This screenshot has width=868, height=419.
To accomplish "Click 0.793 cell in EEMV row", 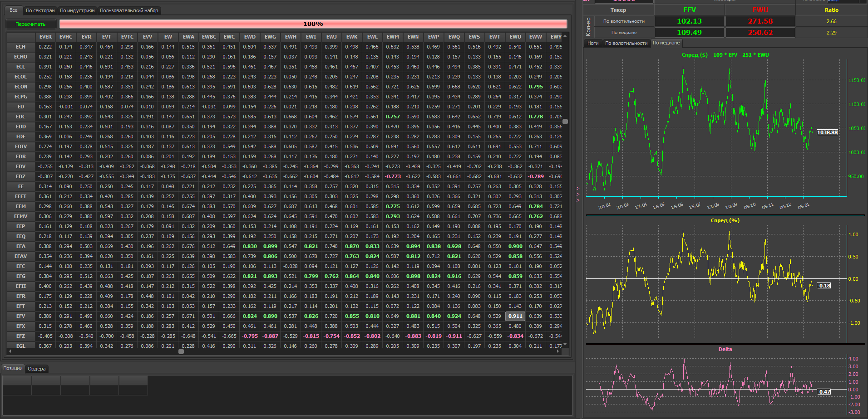I will tap(393, 216).
